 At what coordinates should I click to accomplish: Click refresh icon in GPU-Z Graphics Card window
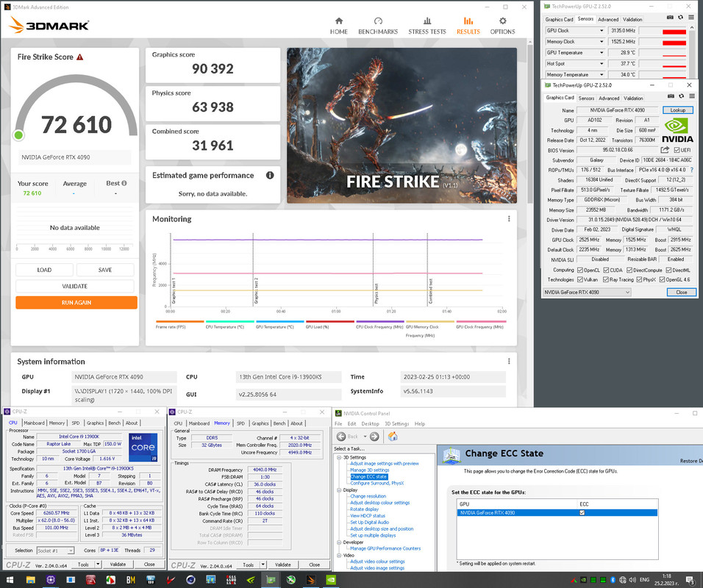point(682,96)
